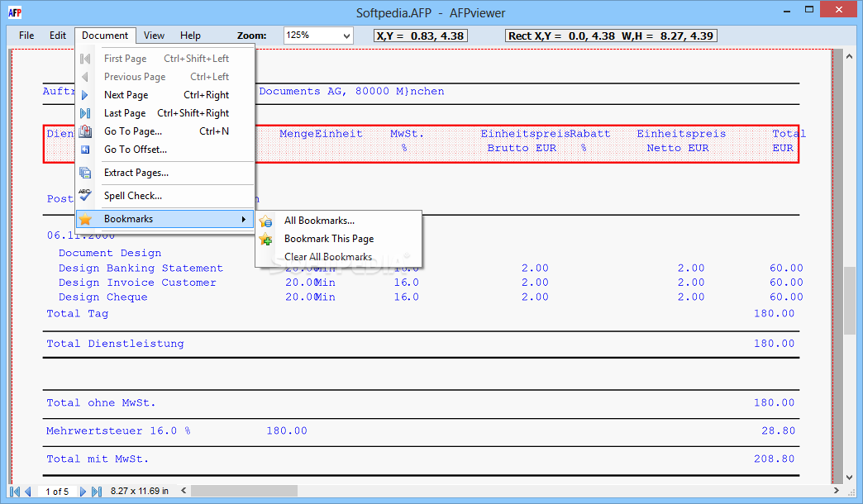
Task: Click the vertical scrollbar down arrow
Action: (x=849, y=478)
